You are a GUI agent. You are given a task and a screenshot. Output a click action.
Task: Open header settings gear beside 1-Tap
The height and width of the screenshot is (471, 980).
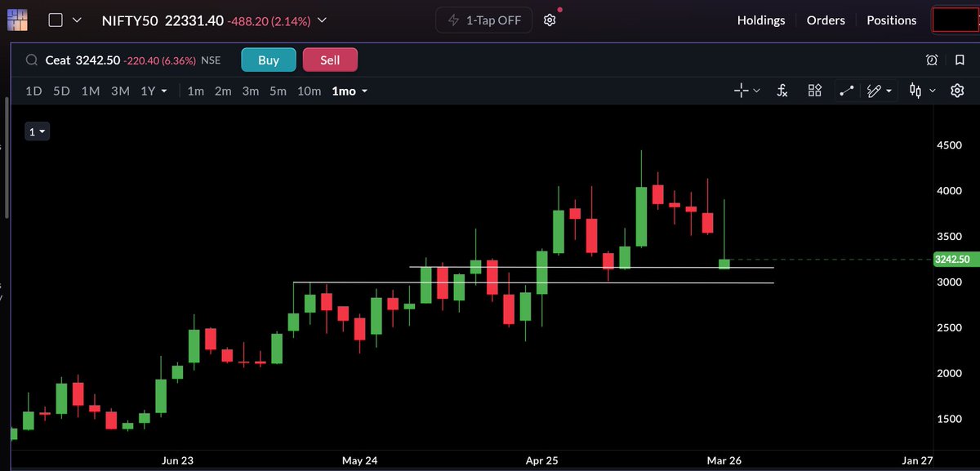[x=550, y=20]
